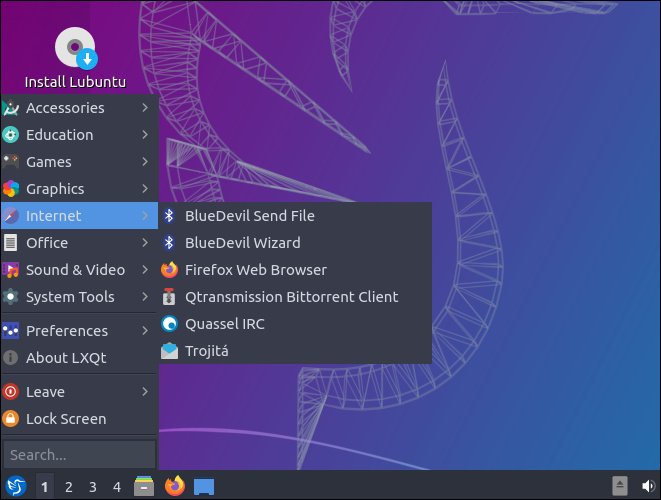This screenshot has height=500, width=661.
Task: Click the Sound & Video icon
Action: 11,270
